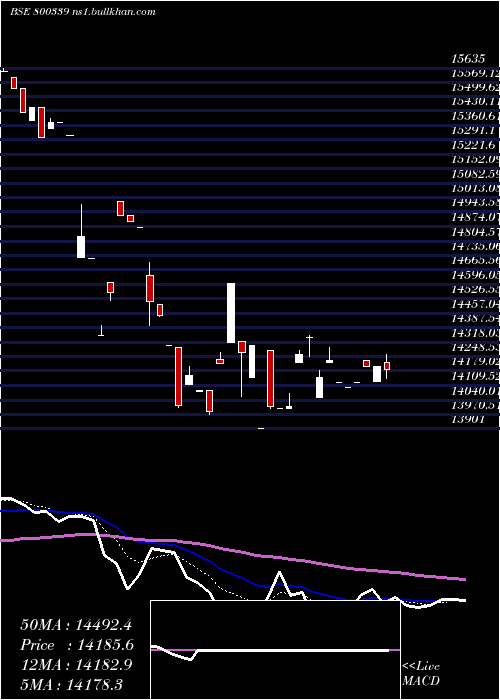Viewport: 500px width, 700px height.
Task: Click the 15082.59 price axis label
Action: [475, 174]
